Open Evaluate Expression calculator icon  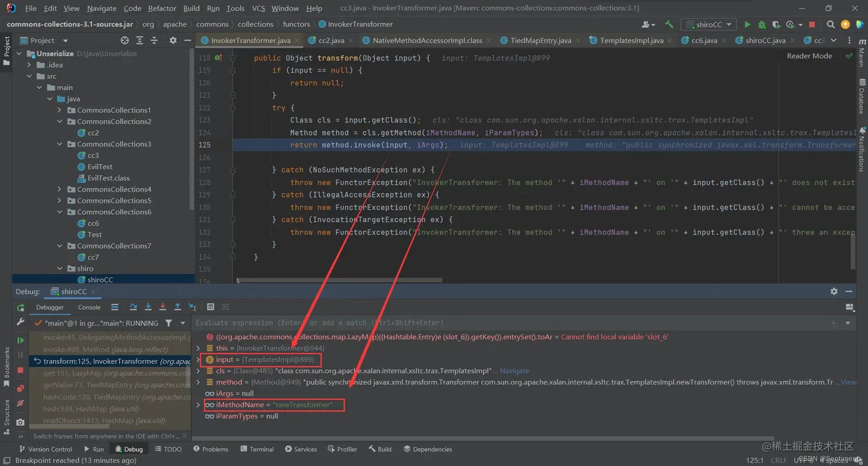click(211, 307)
